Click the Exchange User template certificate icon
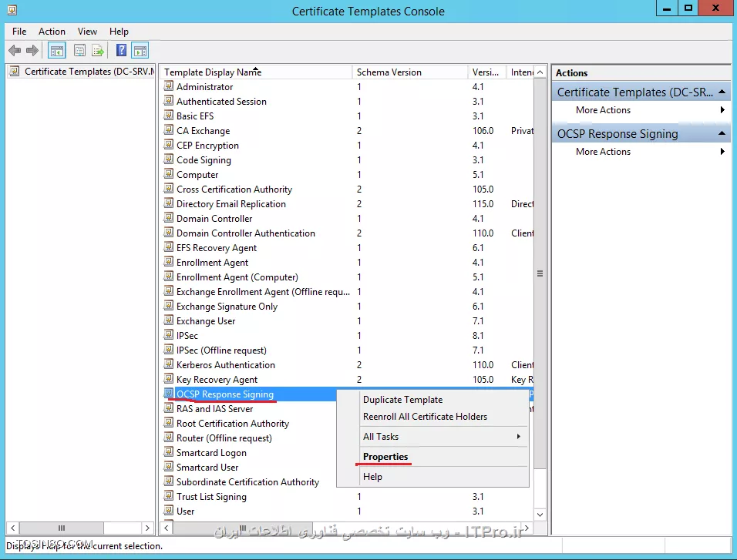 click(x=168, y=320)
